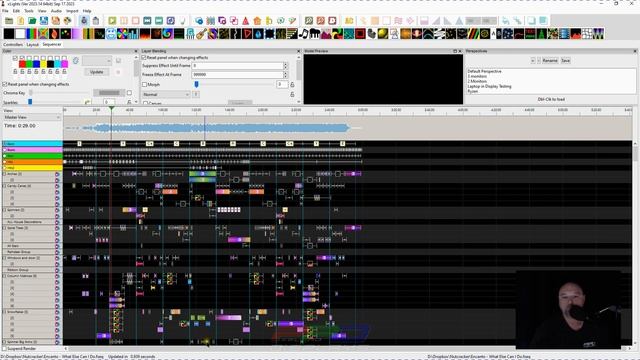Click the Suppress Effect Until Frame field
640x360 pixels.
click(x=238, y=65)
